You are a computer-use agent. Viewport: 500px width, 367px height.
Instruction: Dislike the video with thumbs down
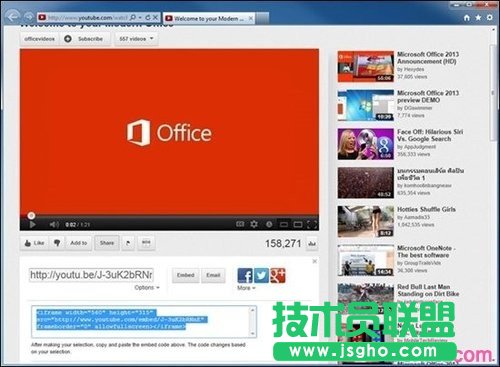click(57, 243)
